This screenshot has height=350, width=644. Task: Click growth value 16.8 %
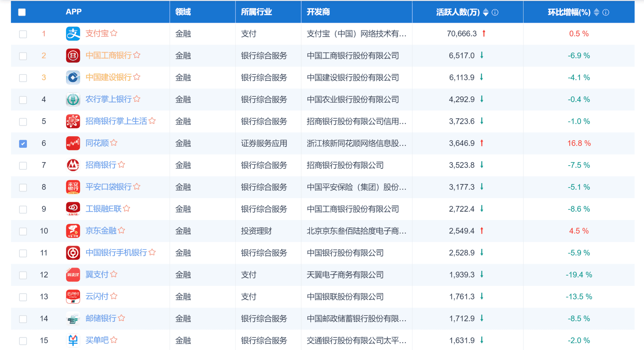click(x=579, y=143)
